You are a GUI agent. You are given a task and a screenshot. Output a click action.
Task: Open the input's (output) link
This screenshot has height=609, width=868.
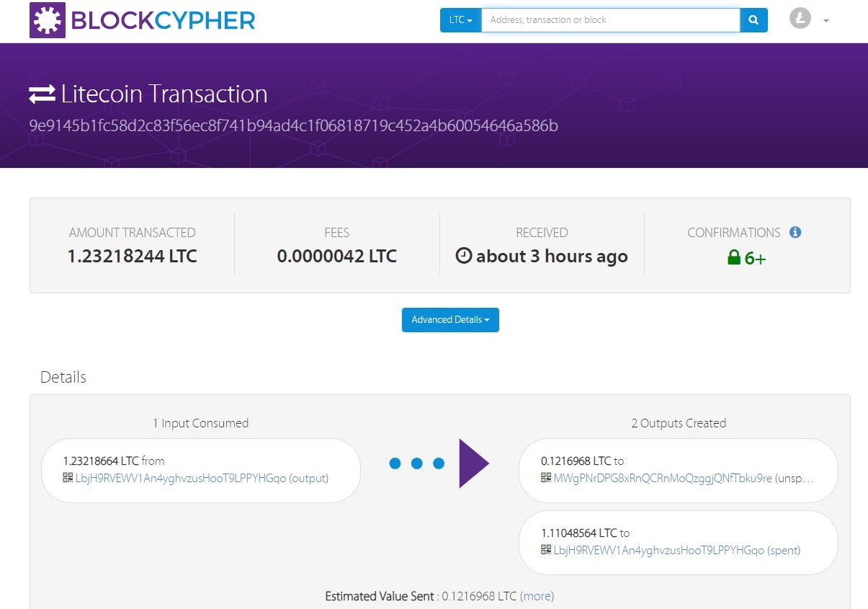point(308,478)
